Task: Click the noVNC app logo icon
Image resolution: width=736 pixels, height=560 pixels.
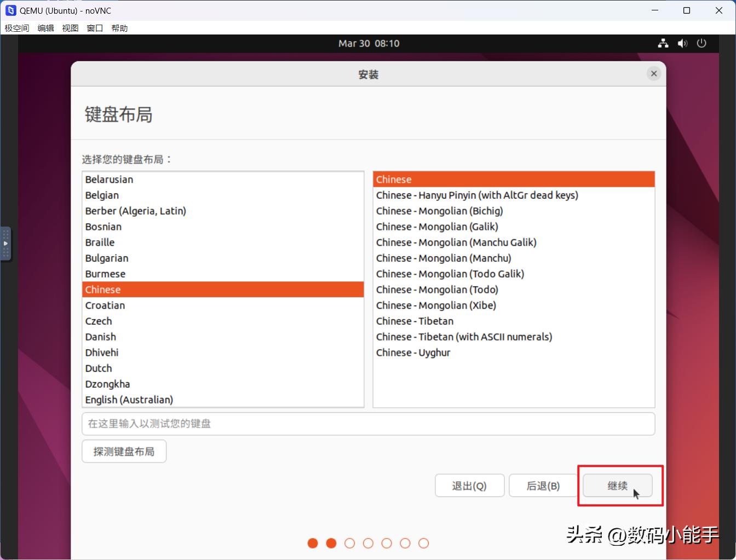Action: pos(10,10)
